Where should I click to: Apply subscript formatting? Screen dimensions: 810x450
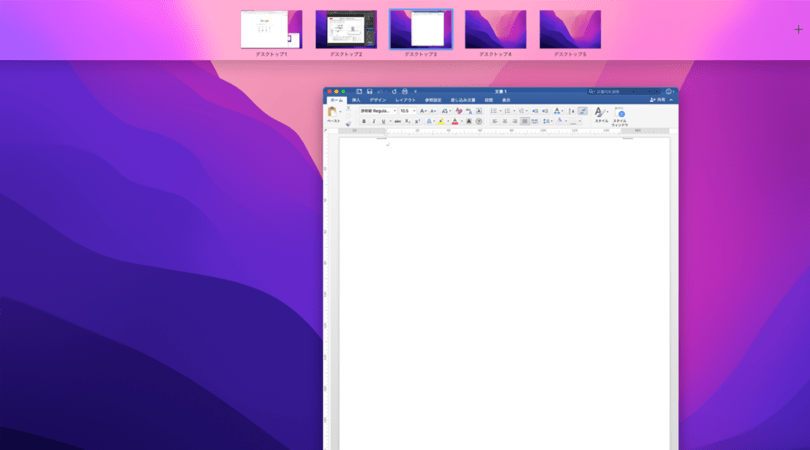click(407, 121)
